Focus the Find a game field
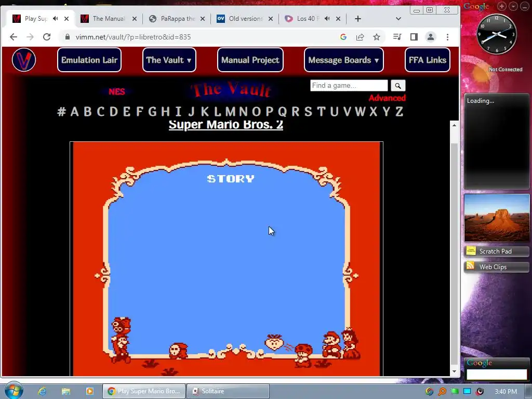This screenshot has height=399, width=532. click(349, 86)
